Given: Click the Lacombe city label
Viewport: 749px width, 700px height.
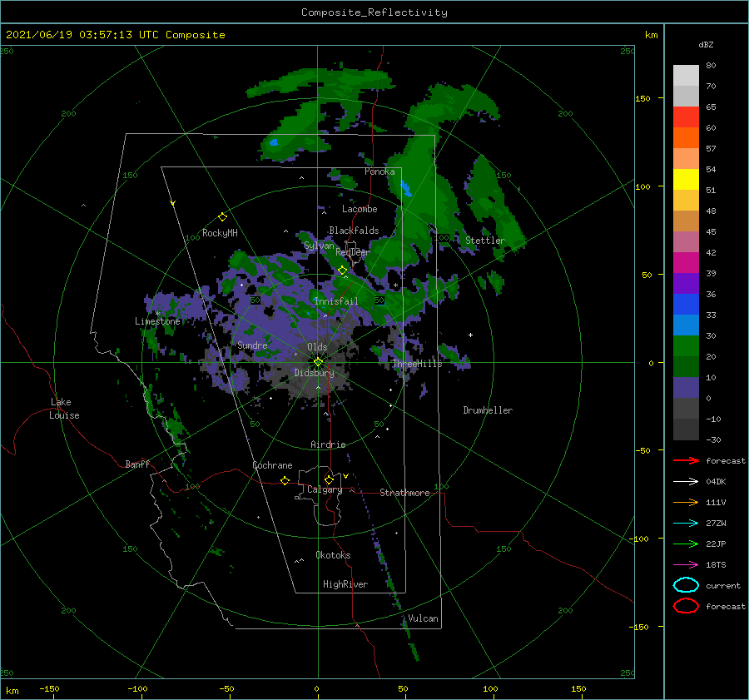Looking at the screenshot, I should [x=360, y=209].
